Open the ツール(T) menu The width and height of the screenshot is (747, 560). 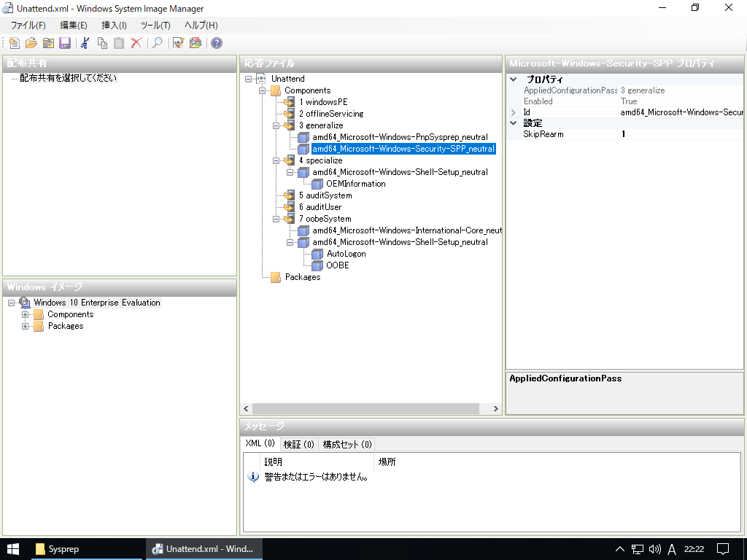[x=155, y=26]
